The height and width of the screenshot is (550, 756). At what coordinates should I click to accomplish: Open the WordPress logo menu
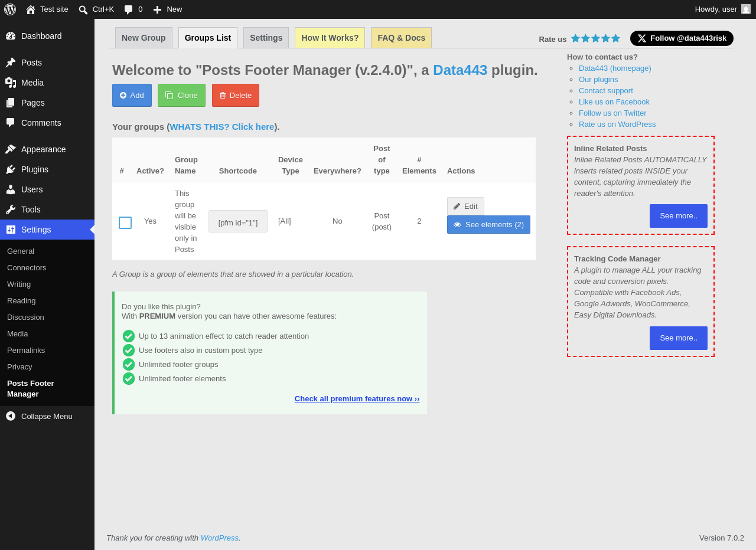pos(10,9)
